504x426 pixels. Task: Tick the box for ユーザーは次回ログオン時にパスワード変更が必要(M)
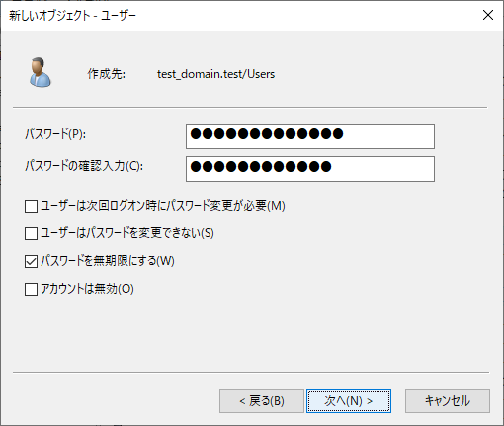coord(31,206)
